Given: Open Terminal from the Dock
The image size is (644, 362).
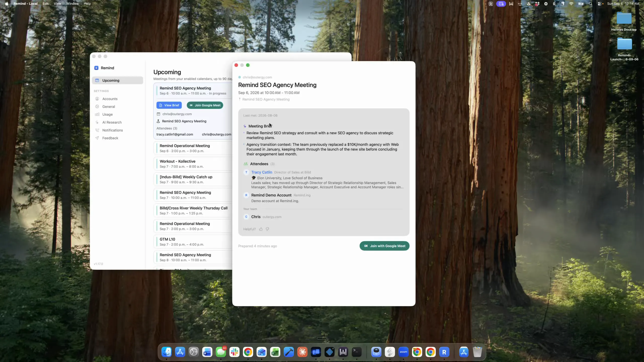Looking at the screenshot, I should (357, 352).
